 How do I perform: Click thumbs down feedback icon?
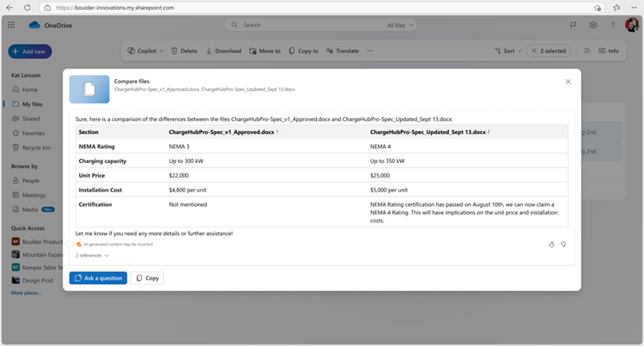click(563, 244)
